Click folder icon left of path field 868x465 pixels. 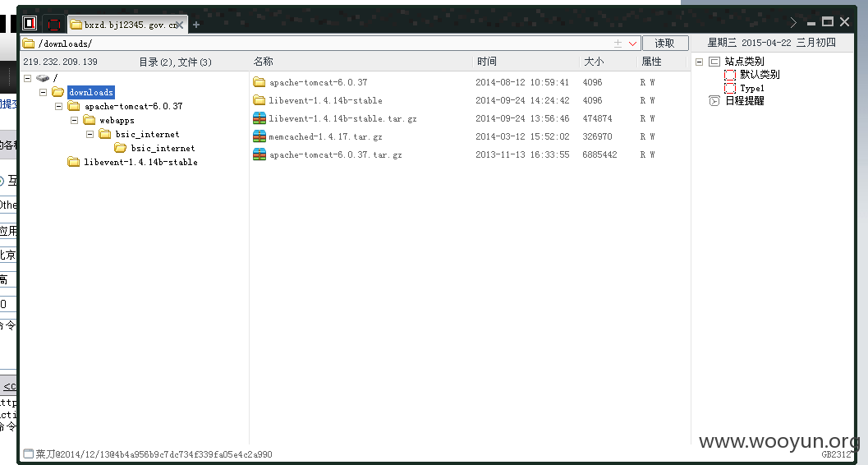pyautogui.click(x=28, y=44)
